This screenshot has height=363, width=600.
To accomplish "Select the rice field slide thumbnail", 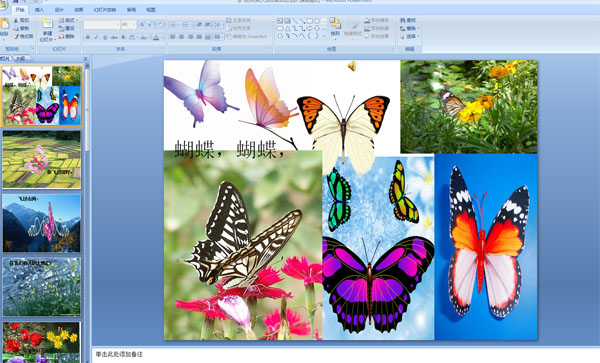I will coord(42,160).
